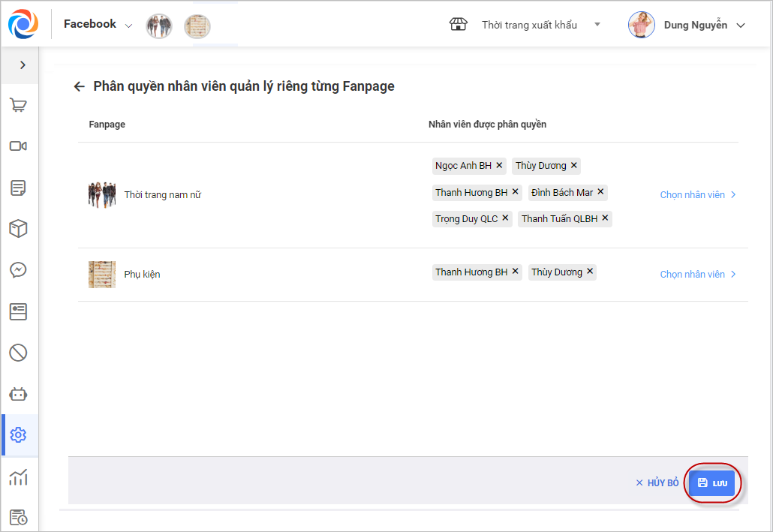
Task: Go back using the left arrow
Action: pos(79,87)
